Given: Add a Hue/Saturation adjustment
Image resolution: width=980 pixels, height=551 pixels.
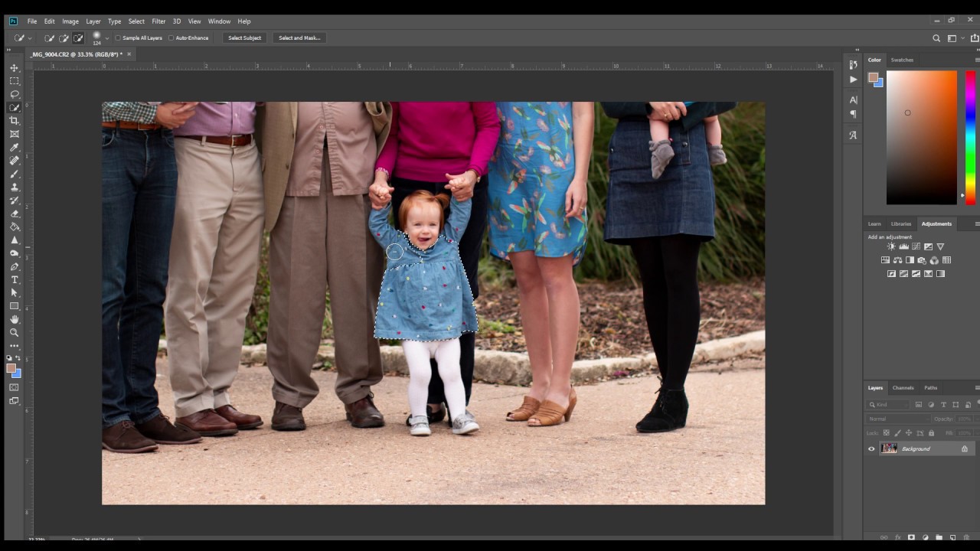Looking at the screenshot, I should click(885, 260).
